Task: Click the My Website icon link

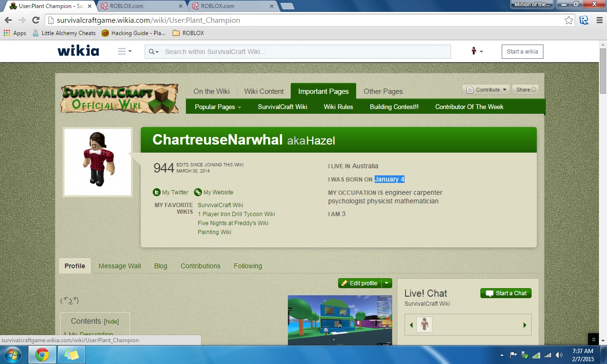Action: 198,192
